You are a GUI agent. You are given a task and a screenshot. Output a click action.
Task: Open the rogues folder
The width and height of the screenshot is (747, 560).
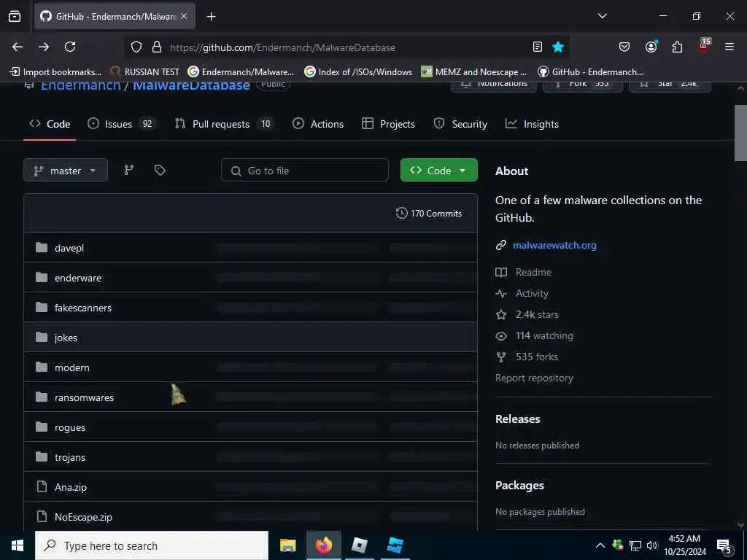(x=70, y=427)
